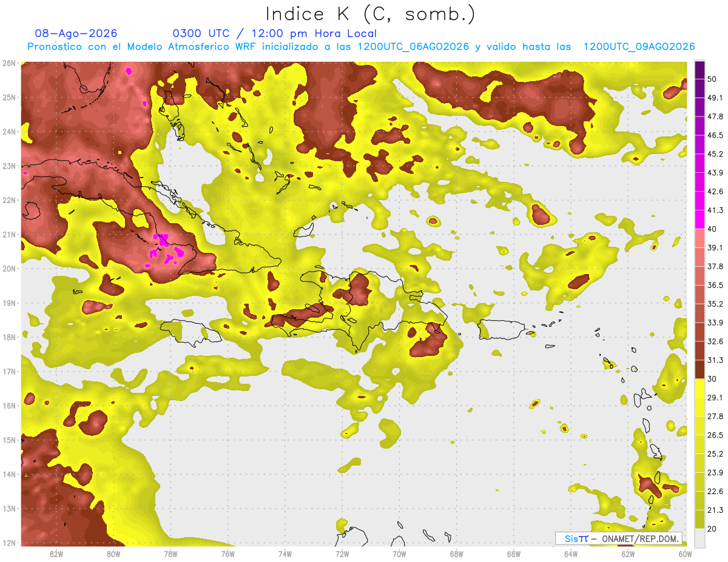Click the colorbar label '26.5'
Screen dimensions: 728x562
click(715, 435)
